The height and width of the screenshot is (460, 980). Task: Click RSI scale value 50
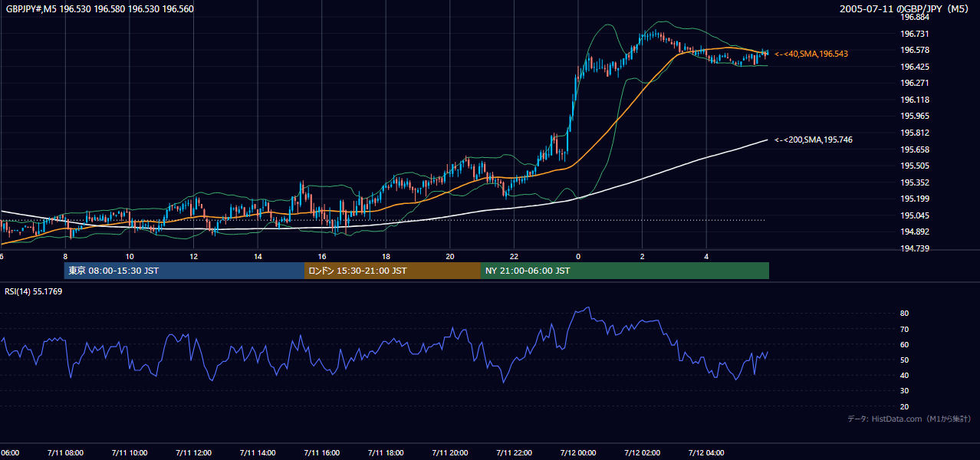(x=905, y=360)
